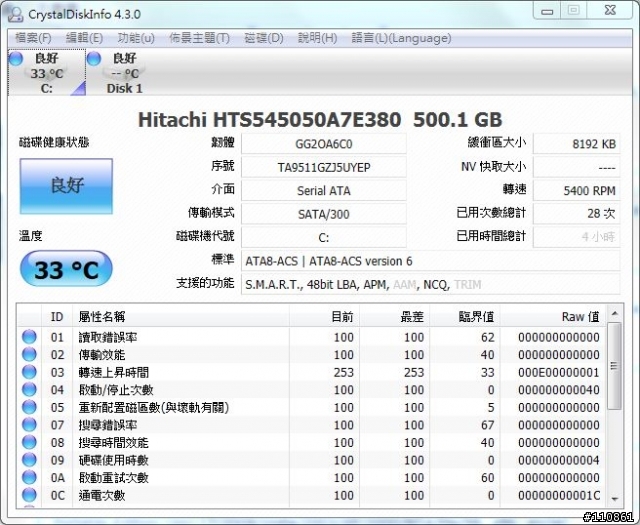Click the Disk 1 status circle icon
The width and height of the screenshot is (640, 525).
pos(94,58)
